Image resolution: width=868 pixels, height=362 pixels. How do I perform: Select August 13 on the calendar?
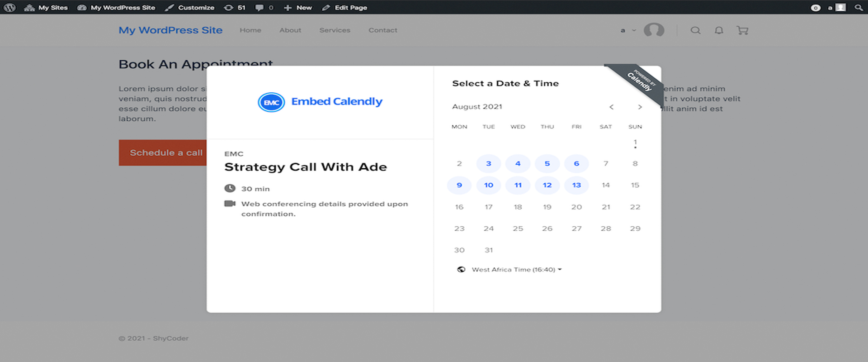point(576,185)
